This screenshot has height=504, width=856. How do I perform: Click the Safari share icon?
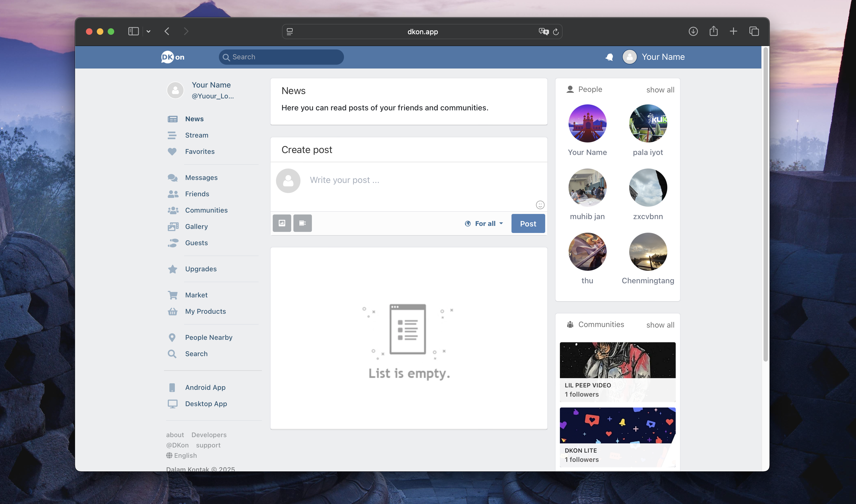tap(713, 31)
